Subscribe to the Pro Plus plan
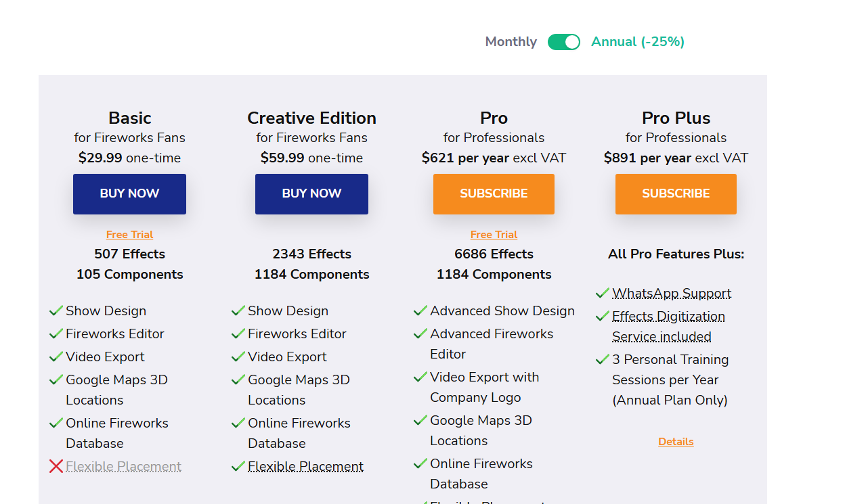The image size is (845, 504). point(676,194)
